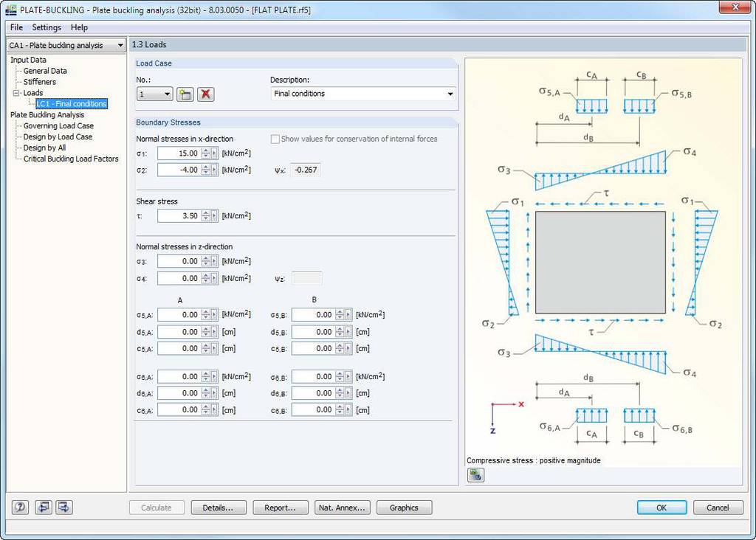Create a new load case icon
This screenshot has width=756, height=540.
pyautogui.click(x=185, y=94)
